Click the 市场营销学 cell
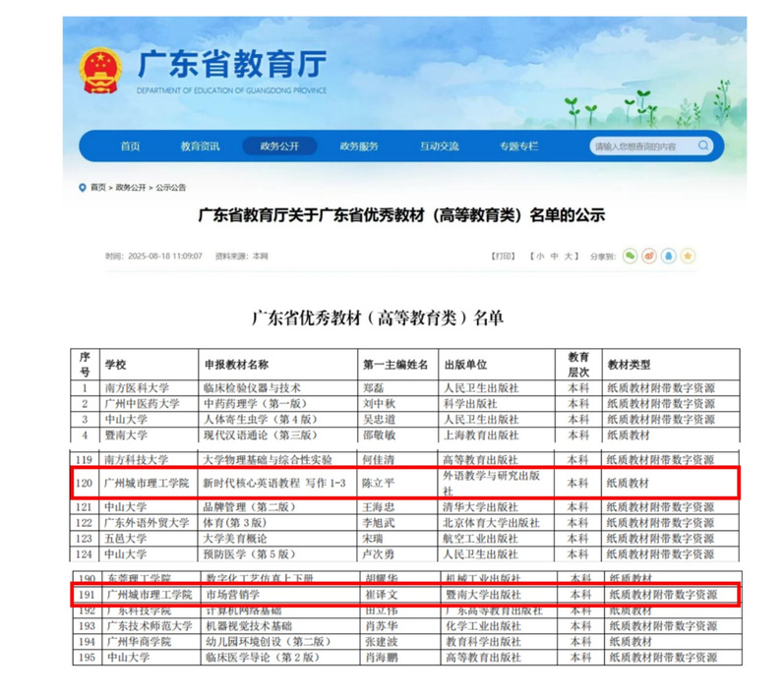Screen dimensions: 784x696 coord(233,595)
